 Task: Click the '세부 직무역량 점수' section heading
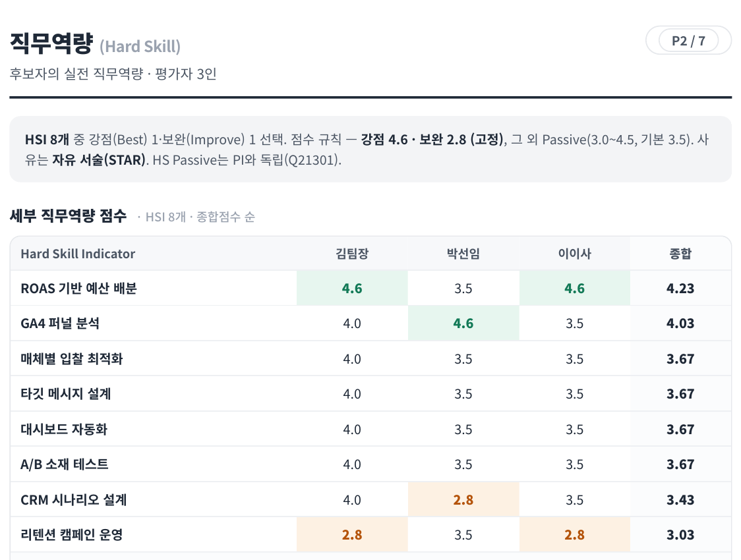[x=69, y=216]
